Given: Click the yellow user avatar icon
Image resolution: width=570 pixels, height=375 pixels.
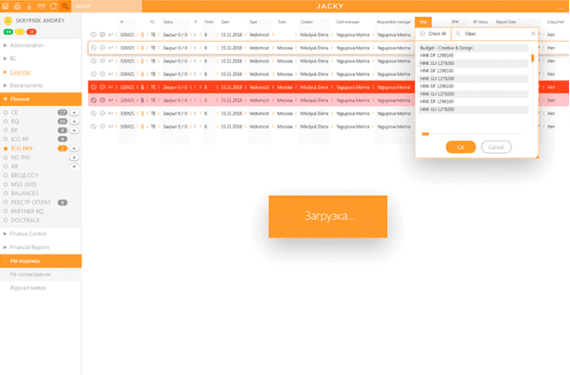Looking at the screenshot, I should (x=8, y=21).
